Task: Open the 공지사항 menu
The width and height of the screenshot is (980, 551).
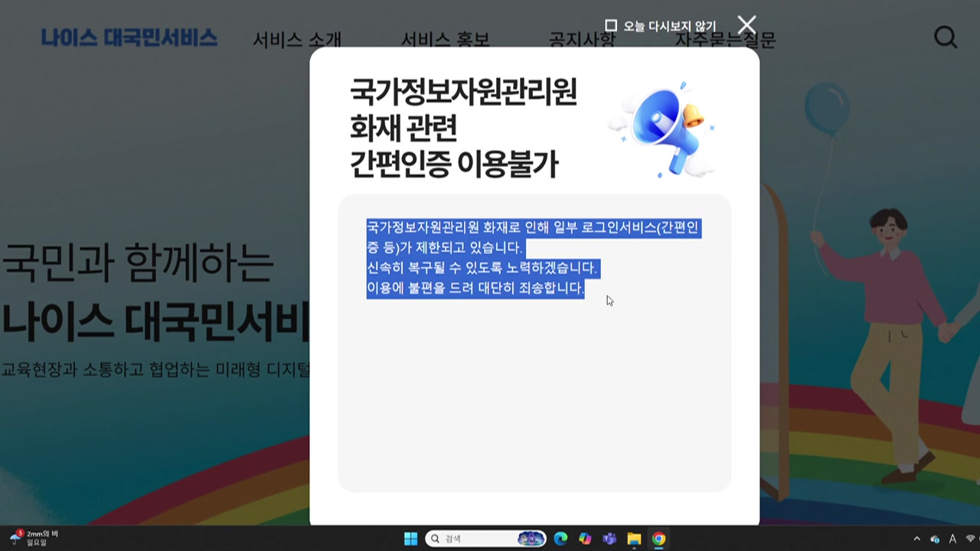Action: point(582,40)
